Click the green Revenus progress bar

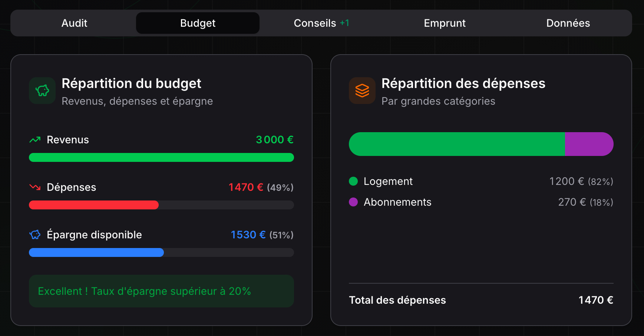click(x=161, y=157)
